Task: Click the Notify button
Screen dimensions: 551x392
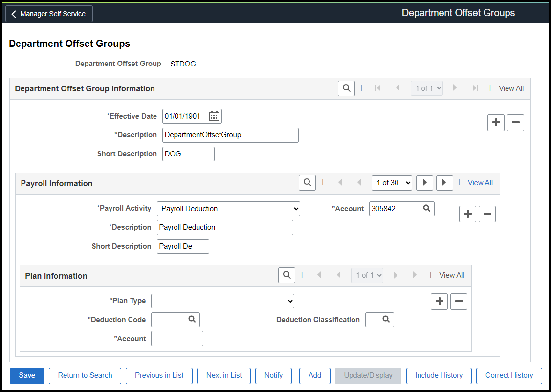Action: (x=273, y=376)
